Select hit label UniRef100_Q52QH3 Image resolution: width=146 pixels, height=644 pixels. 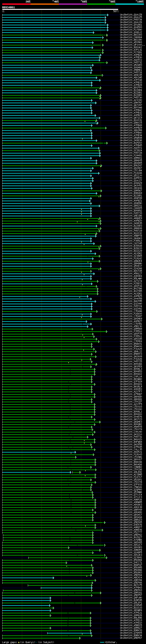click(x=131, y=65)
